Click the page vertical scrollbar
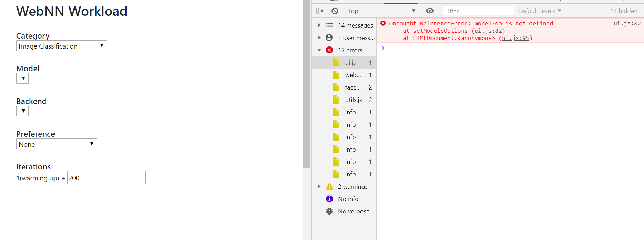The width and height of the screenshot is (644, 240). click(x=307, y=84)
